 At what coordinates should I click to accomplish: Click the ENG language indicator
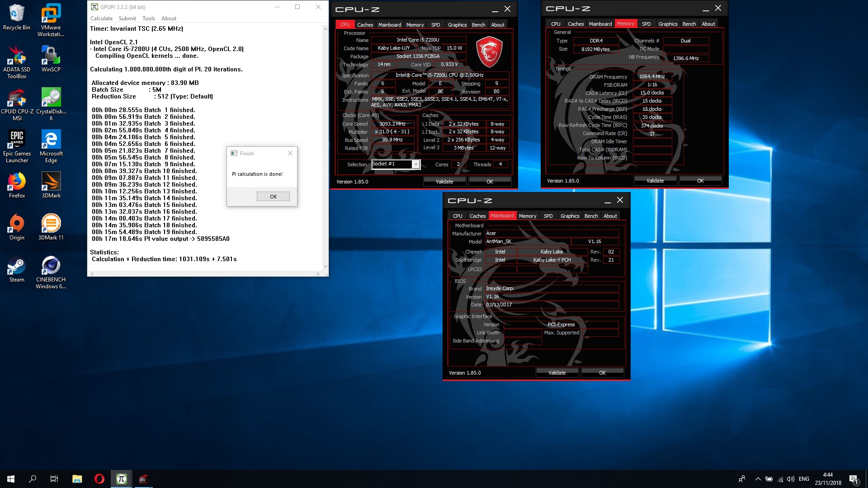coord(804,479)
